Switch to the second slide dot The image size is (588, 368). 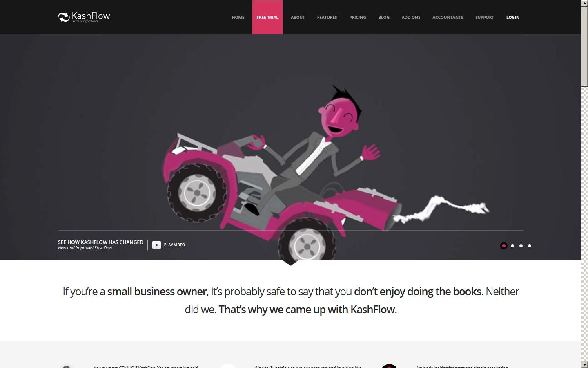coord(512,246)
